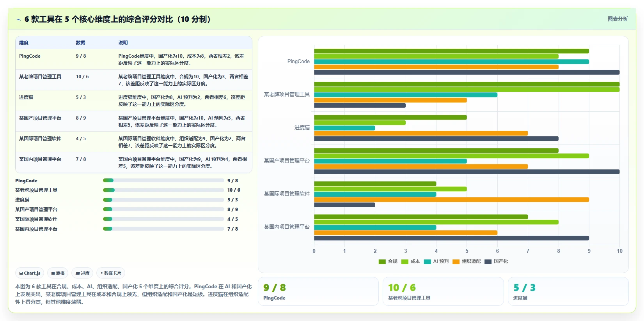The image size is (644, 321).
Task: Click the icon beside the chart title
Action: (x=18, y=19)
